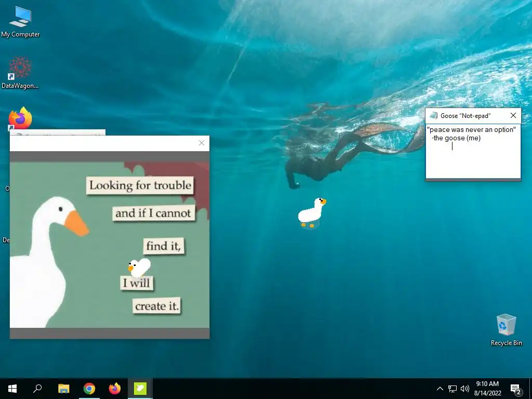The height and width of the screenshot is (399, 532).
Task: Show hidden system tray icons
Action: pos(440,389)
